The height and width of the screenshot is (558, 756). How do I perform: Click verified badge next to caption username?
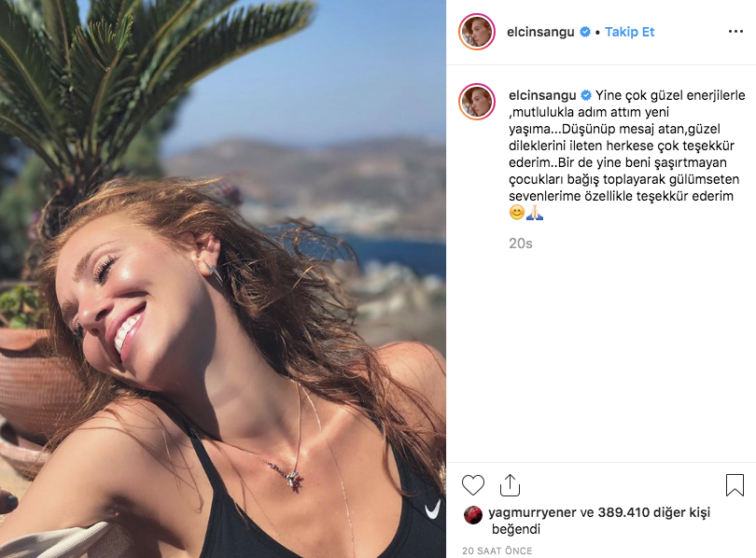pos(585,95)
